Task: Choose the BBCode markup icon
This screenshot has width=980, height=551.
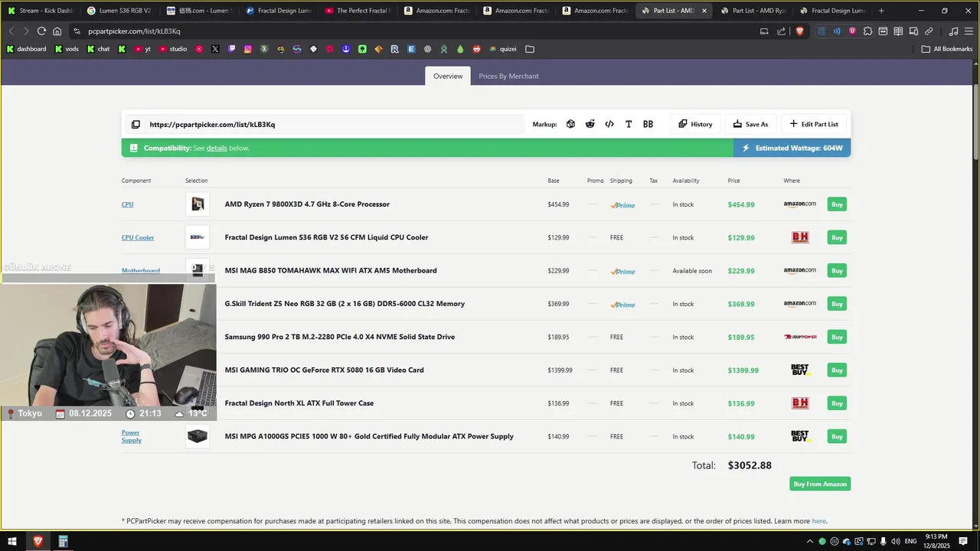Action: [648, 124]
